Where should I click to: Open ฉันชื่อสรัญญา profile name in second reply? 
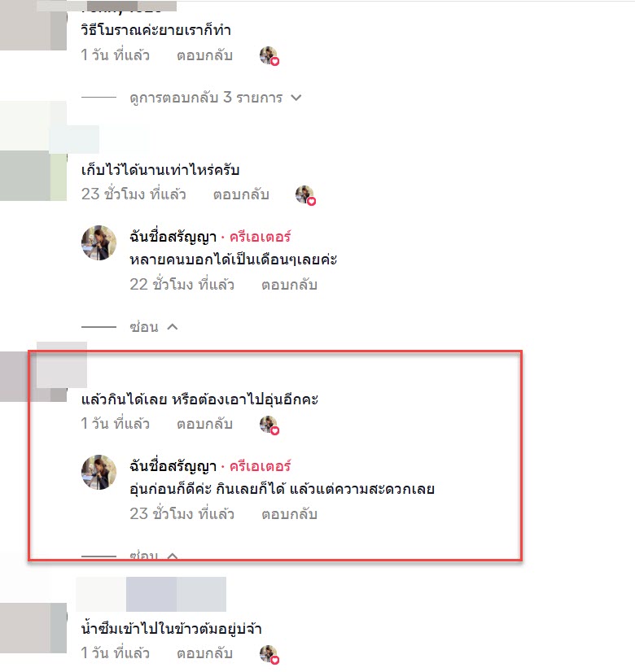173,466
